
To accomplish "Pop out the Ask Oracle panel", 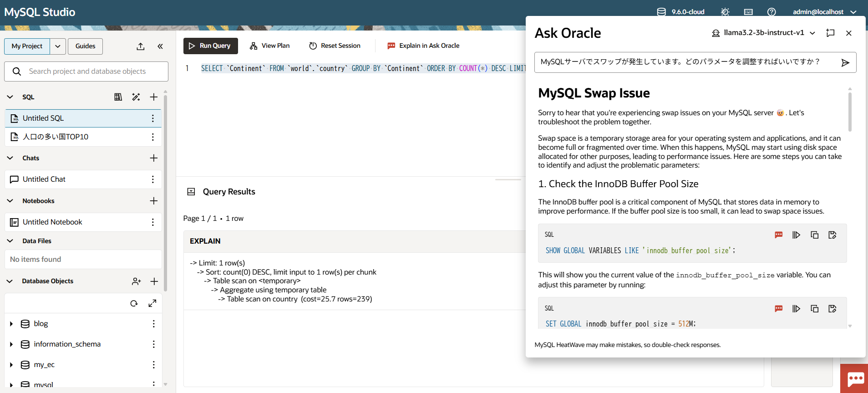I will [x=830, y=33].
